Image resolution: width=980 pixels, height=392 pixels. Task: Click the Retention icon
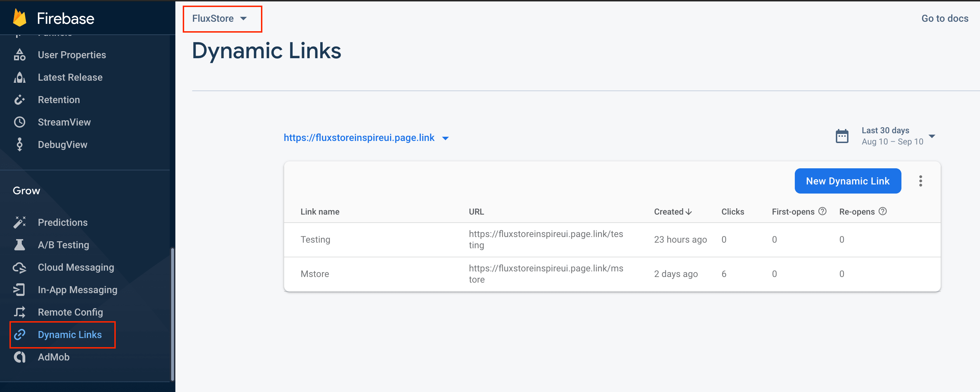19,100
